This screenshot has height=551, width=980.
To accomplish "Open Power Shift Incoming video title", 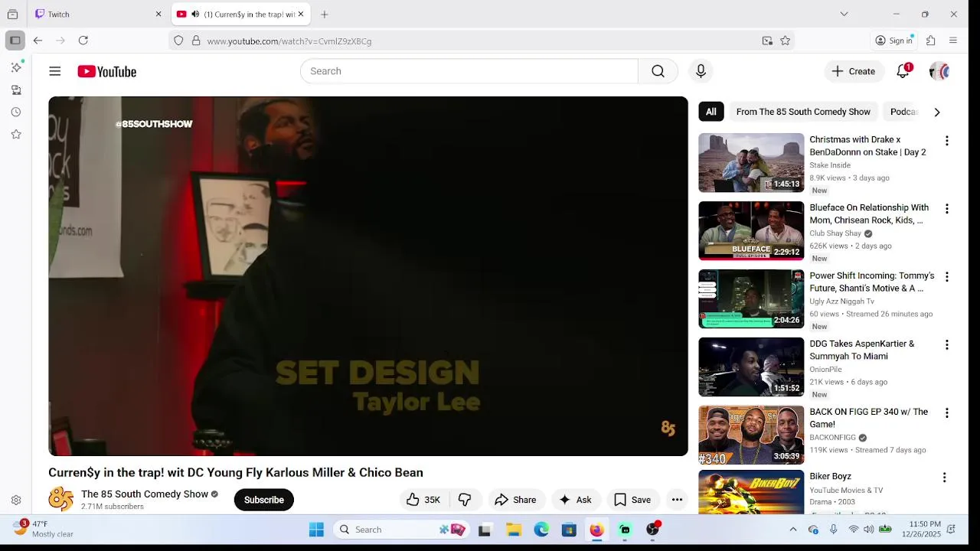I will coord(872,282).
